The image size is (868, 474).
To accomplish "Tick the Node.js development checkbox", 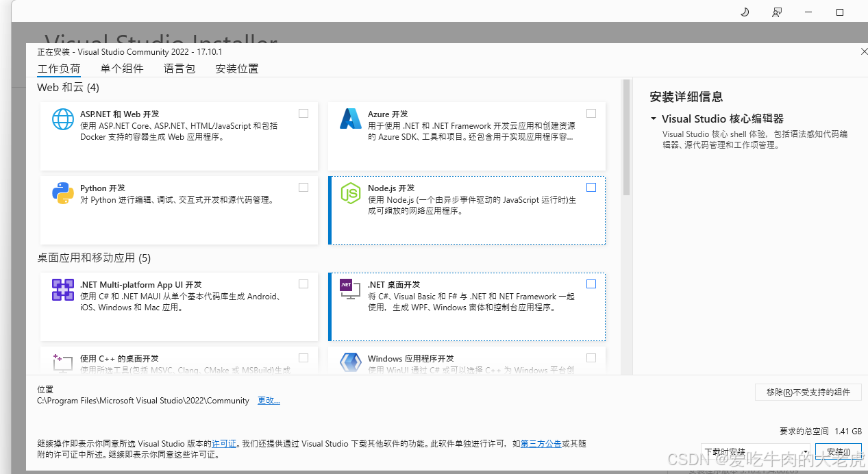I will pos(591,188).
